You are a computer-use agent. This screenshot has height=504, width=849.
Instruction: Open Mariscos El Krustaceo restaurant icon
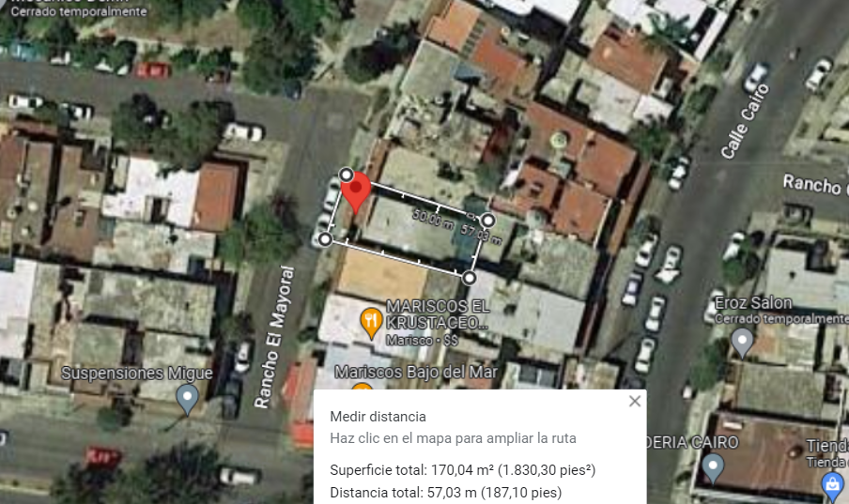coord(372,323)
